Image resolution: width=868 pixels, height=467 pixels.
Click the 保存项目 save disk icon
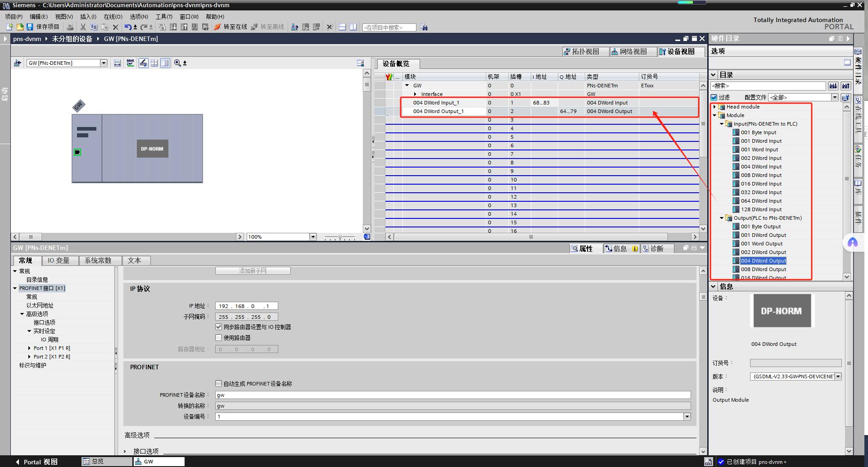pos(30,27)
